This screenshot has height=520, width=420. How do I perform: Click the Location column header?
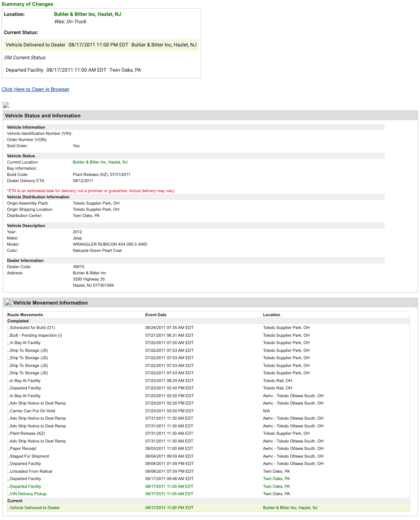click(272, 315)
